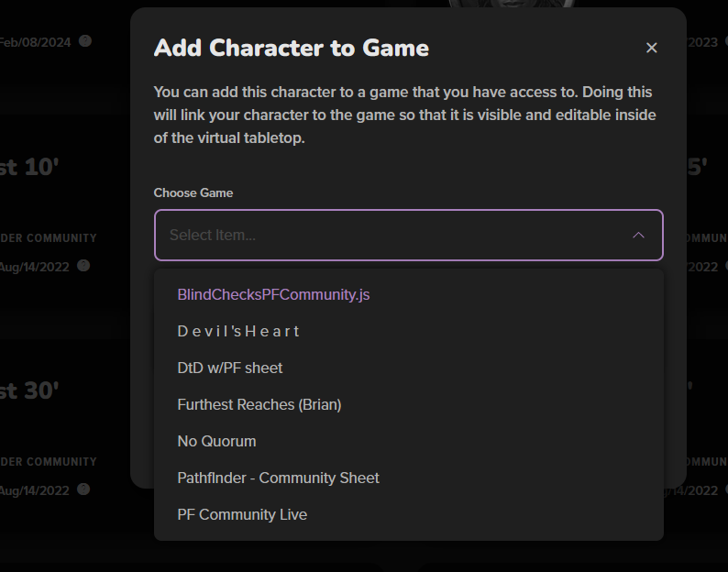The image size is (728, 572).
Task: Click the Choose Game 'Select Item...' field
Action: [x=409, y=235]
